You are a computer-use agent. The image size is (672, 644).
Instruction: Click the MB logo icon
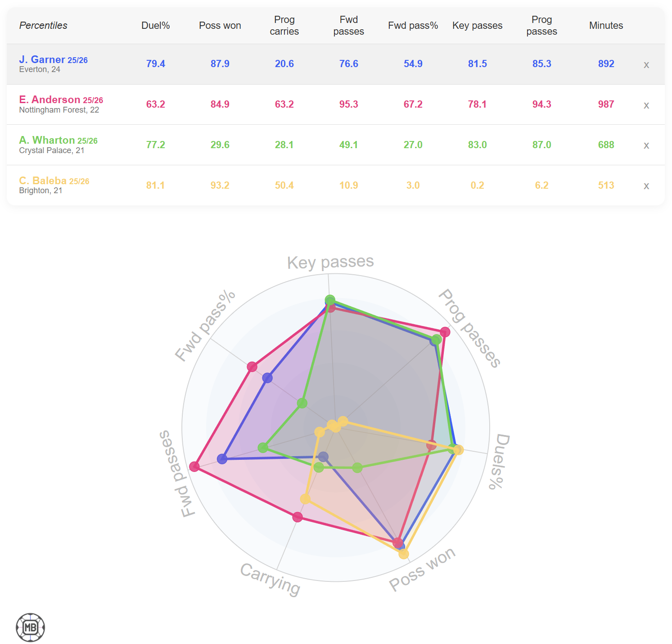[31, 627]
